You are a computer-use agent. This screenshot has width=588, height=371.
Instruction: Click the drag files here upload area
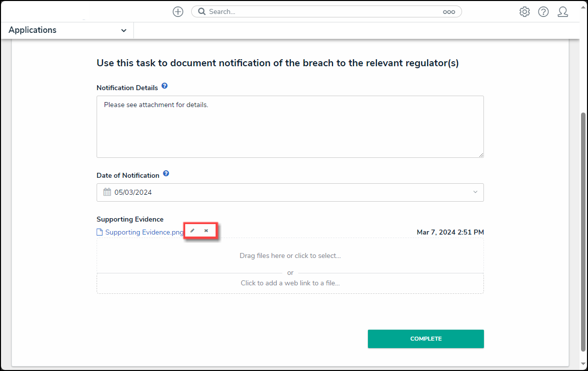290,255
